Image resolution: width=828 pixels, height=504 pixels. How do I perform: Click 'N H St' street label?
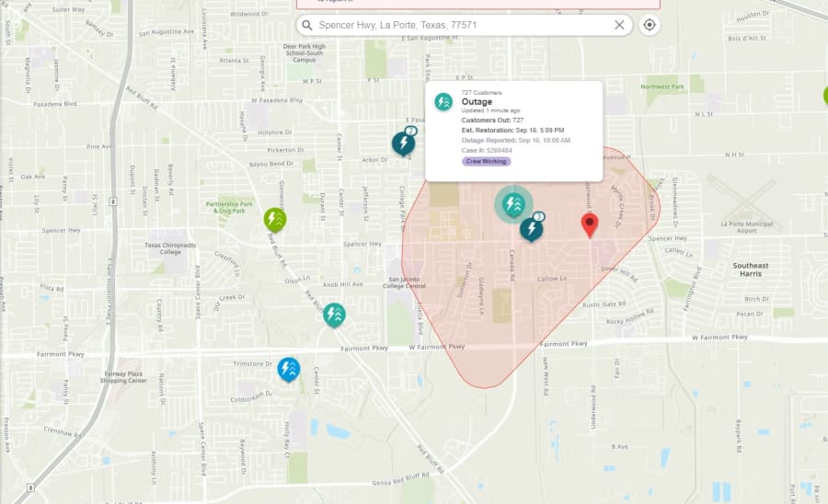pyautogui.click(x=734, y=155)
